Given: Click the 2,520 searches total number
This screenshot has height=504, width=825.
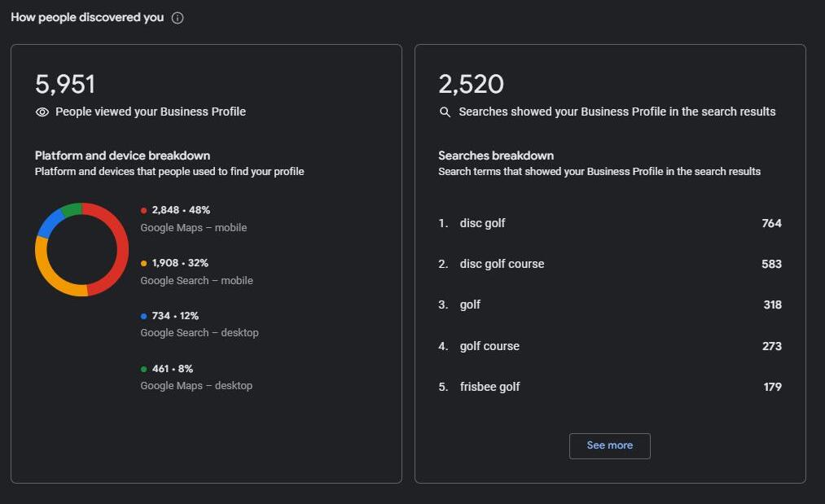Looking at the screenshot, I should pos(471,85).
